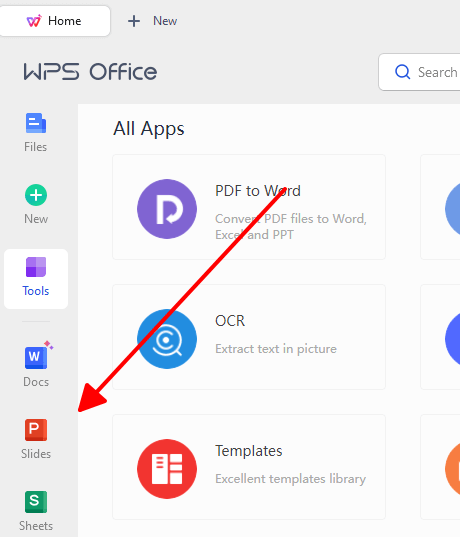Click the All Apps heading
460x537 pixels.
(149, 129)
